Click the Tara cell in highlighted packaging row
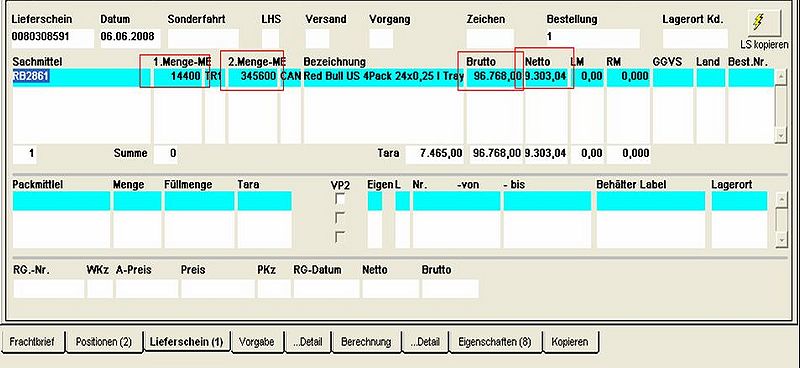 tap(264, 201)
